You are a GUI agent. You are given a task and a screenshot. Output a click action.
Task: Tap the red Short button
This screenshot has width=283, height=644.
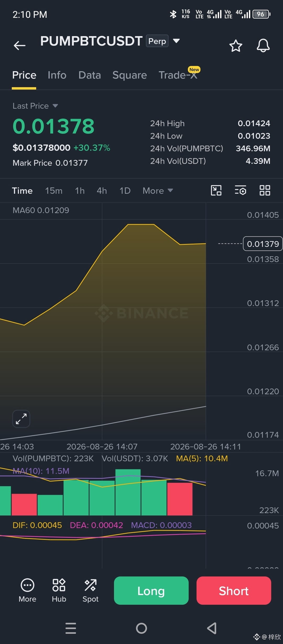(234, 591)
